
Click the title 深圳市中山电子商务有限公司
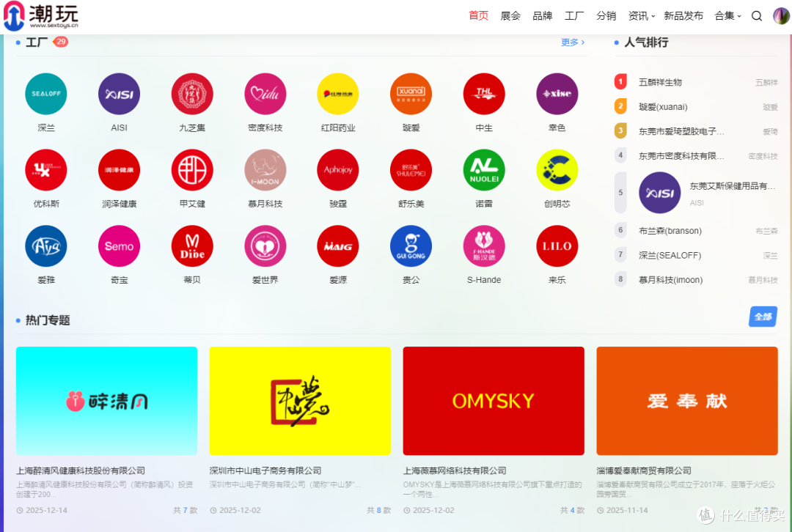pos(265,470)
